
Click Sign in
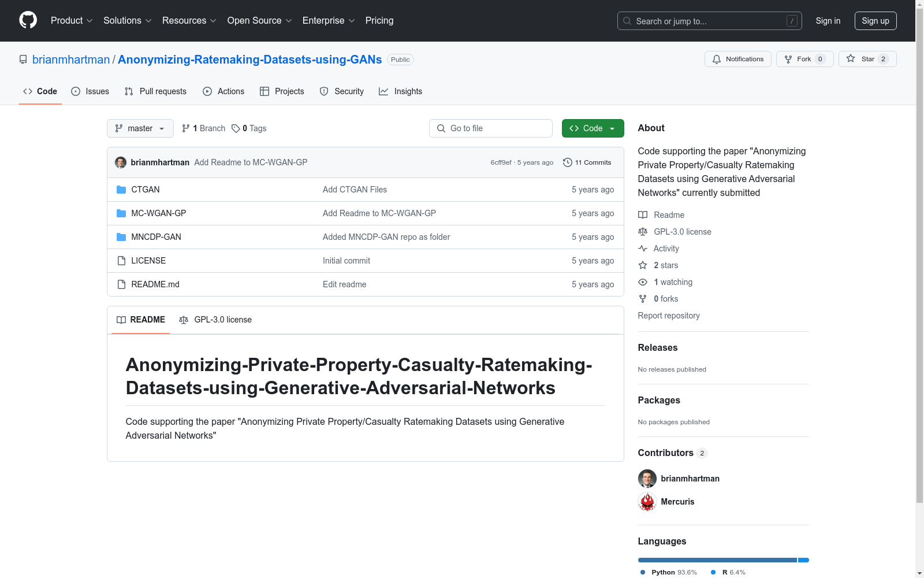point(828,21)
